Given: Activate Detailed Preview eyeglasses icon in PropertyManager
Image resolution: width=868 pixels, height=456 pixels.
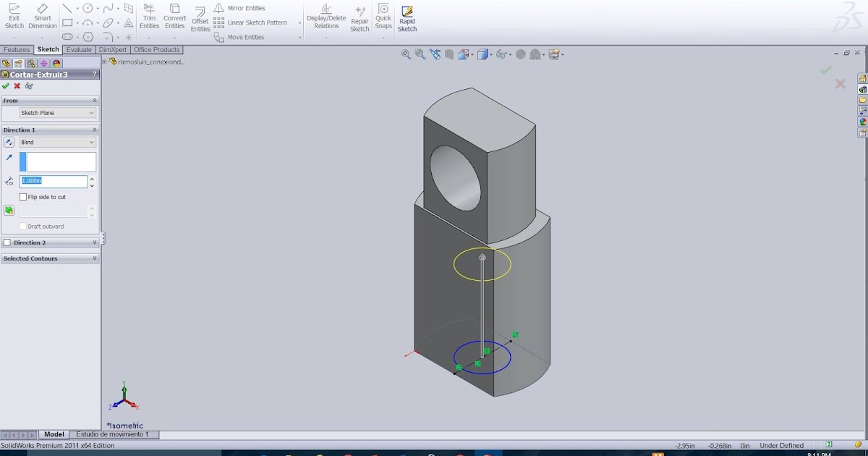Looking at the screenshot, I should (29, 85).
